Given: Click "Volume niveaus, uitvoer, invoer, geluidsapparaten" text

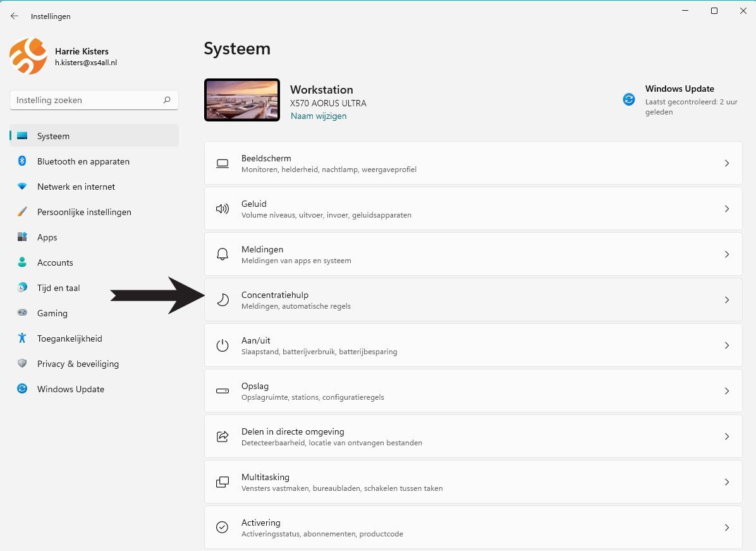Looking at the screenshot, I should tap(326, 215).
